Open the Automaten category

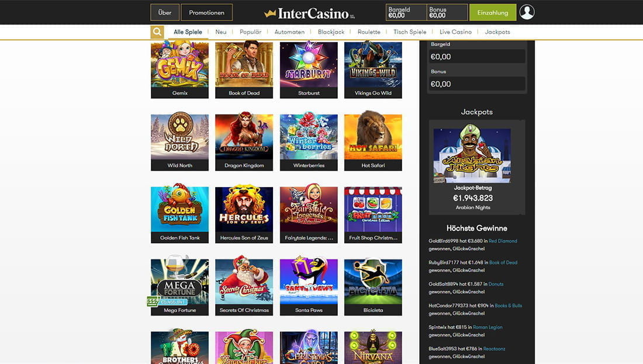(289, 32)
